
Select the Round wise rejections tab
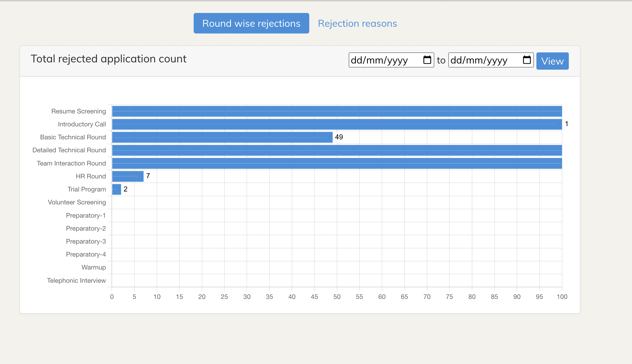pyautogui.click(x=251, y=23)
